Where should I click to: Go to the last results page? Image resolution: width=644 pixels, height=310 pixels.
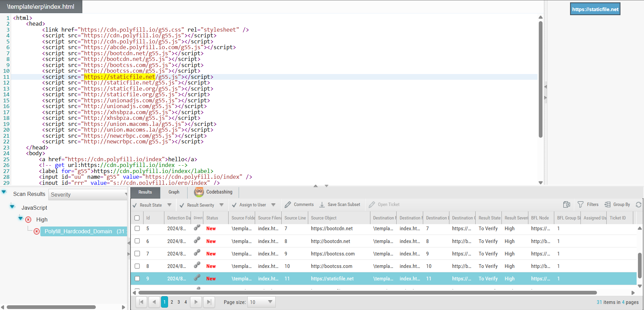point(209,302)
